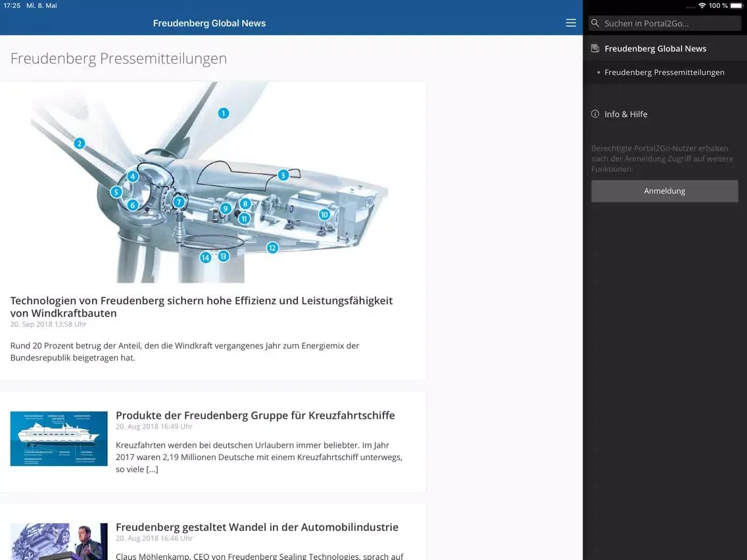This screenshot has width=747, height=560.
Task: Click the excerpt starting 'Kreuzfahrten werden bei deutschen'
Action: click(x=259, y=457)
